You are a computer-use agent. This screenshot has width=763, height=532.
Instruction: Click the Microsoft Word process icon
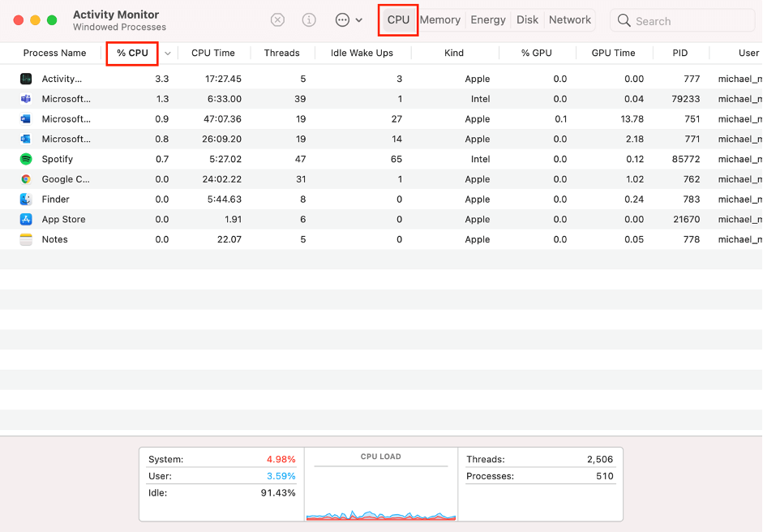click(x=26, y=119)
